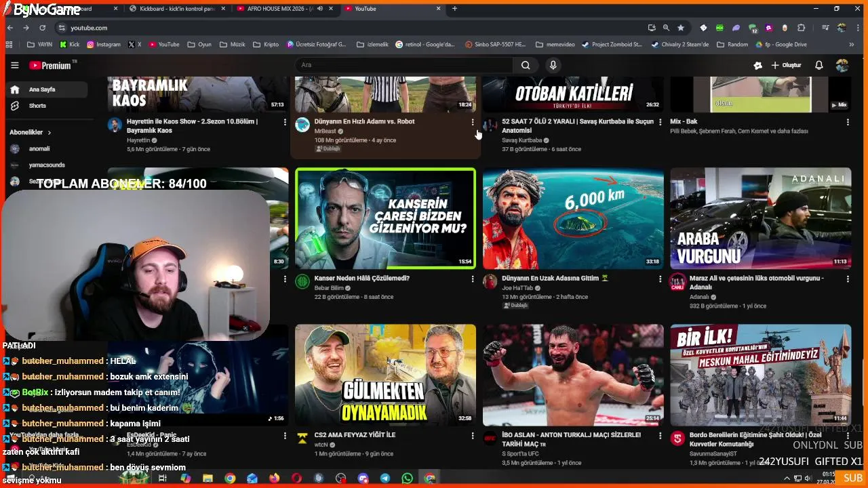
Task: Play the 6,000 km island thumbnail
Action: (573, 218)
